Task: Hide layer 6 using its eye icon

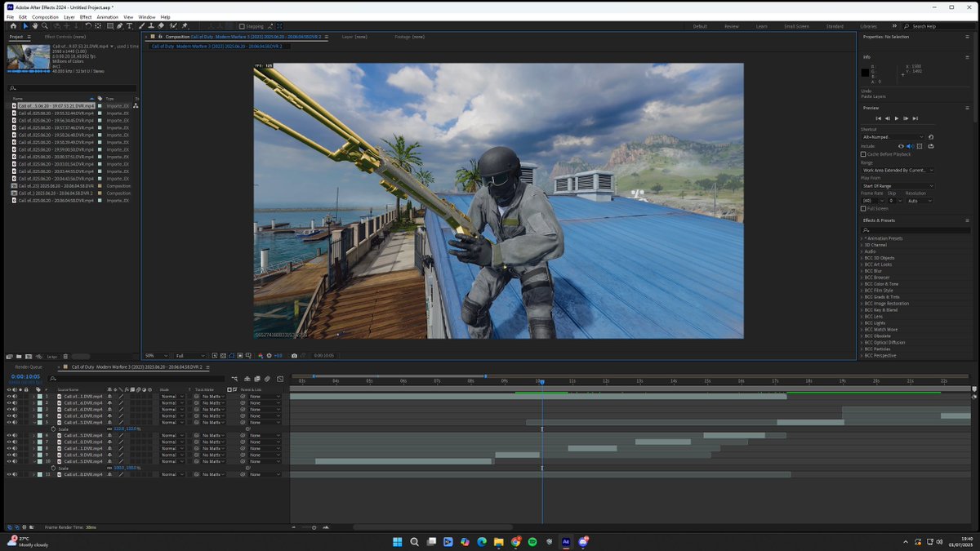Action: (x=9, y=435)
